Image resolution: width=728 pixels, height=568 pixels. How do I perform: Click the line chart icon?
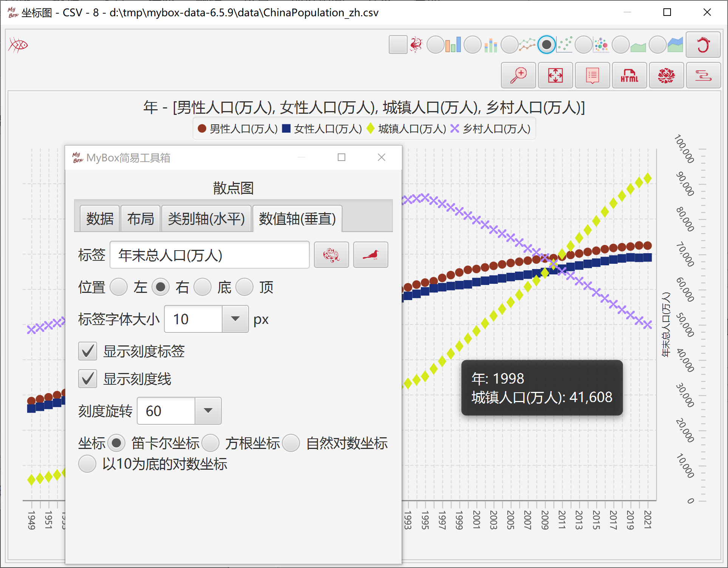click(x=527, y=45)
